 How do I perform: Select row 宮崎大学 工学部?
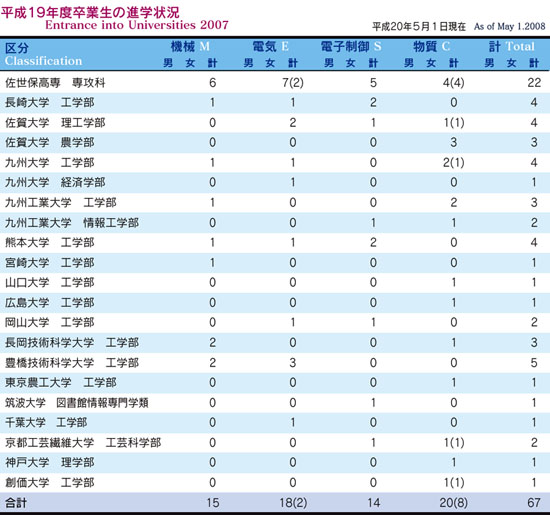(x=275, y=263)
